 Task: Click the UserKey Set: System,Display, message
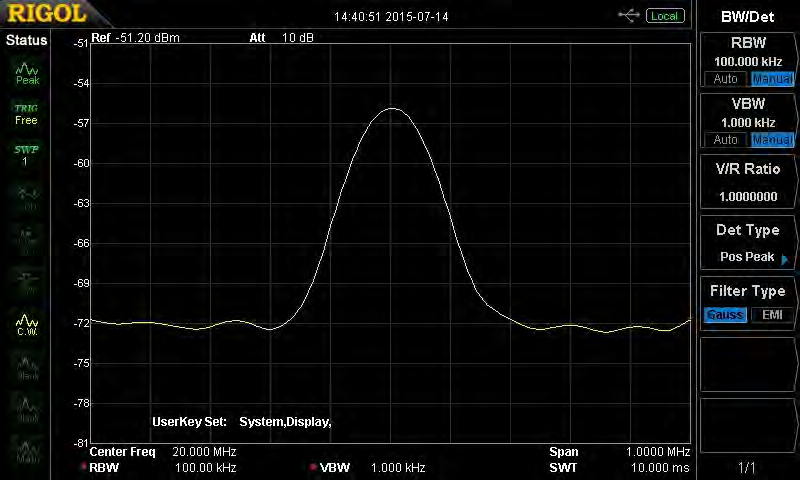[242, 422]
